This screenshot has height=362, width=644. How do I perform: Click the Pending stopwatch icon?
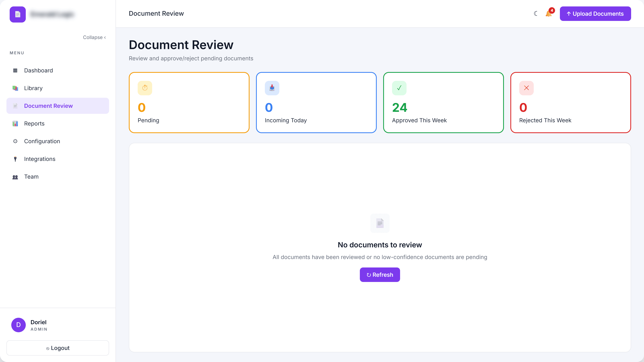point(145,88)
